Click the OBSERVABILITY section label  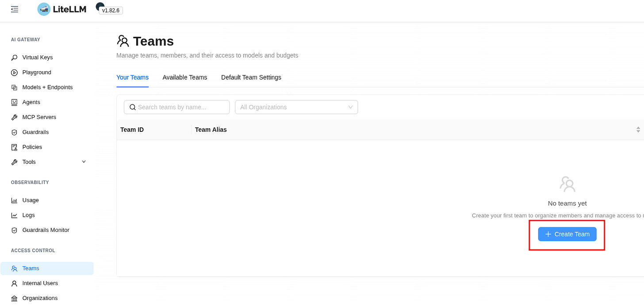(x=30, y=183)
